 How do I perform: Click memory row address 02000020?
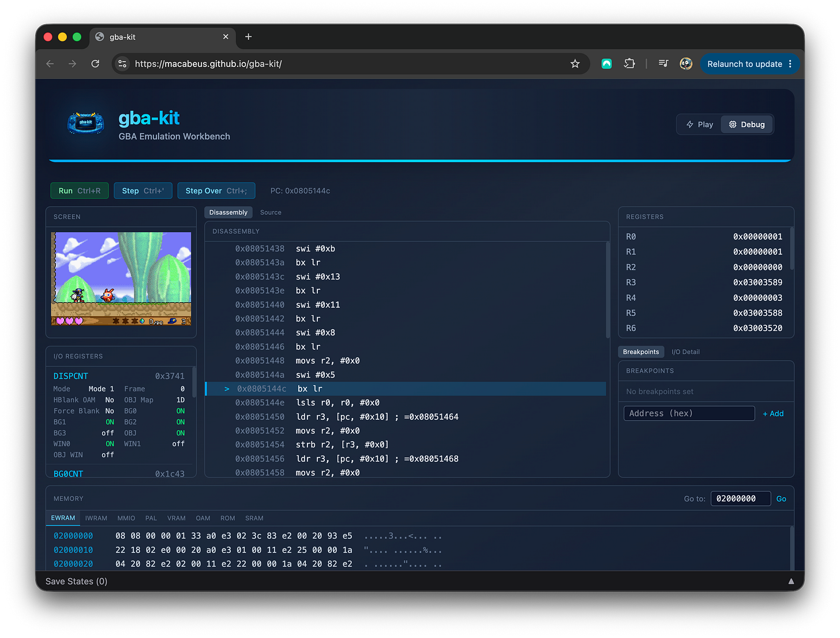point(73,564)
